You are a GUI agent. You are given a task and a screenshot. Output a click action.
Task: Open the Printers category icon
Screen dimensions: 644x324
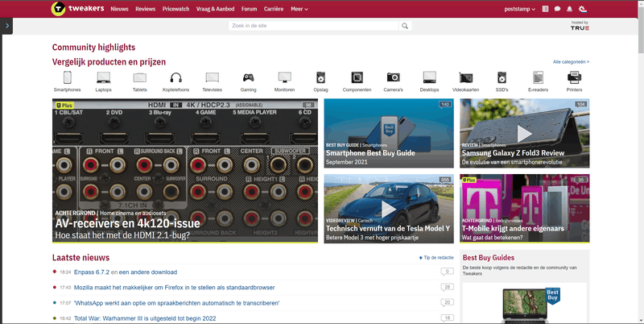574,77
